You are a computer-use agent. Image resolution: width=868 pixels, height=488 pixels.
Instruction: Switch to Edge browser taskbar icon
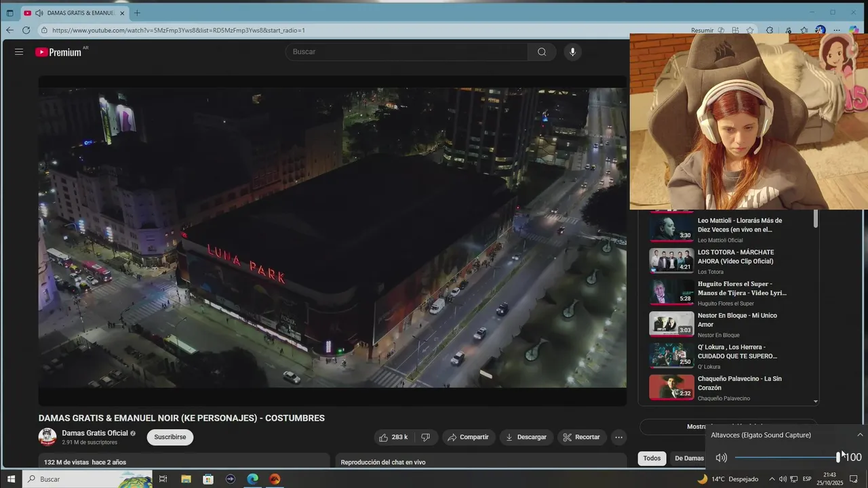tap(252, 479)
